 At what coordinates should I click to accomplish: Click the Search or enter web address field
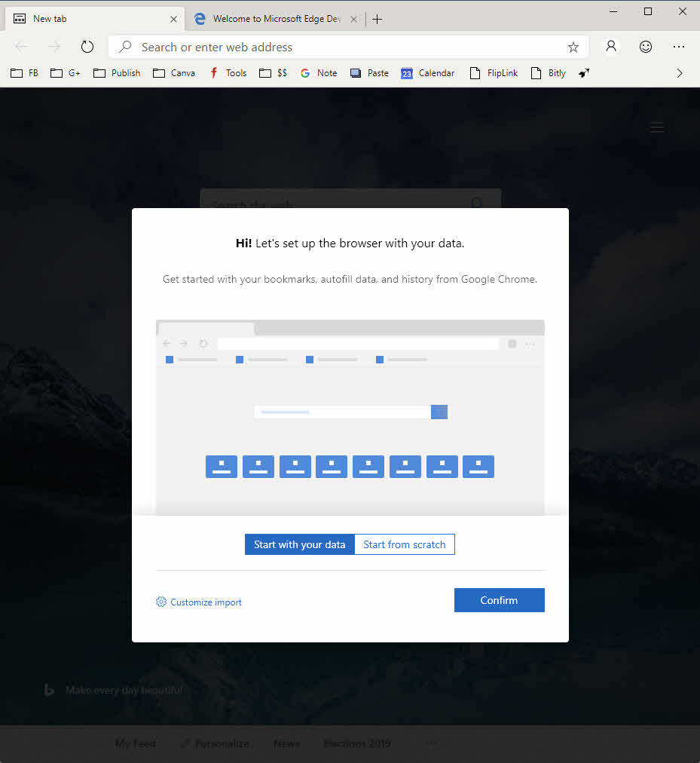click(348, 47)
